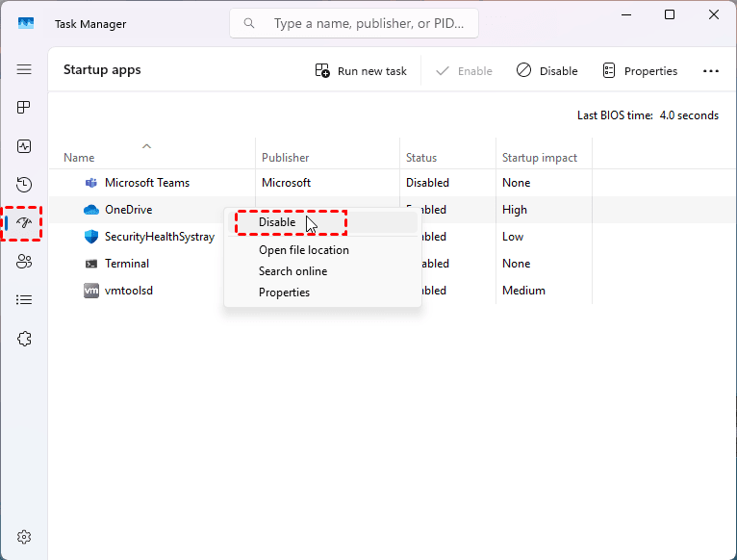This screenshot has width=737, height=560.
Task: Select Open file location menu entry
Action: (303, 250)
